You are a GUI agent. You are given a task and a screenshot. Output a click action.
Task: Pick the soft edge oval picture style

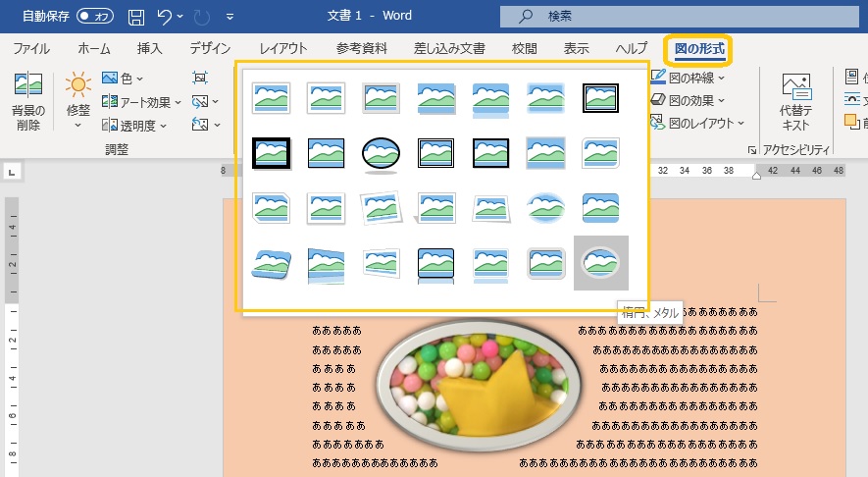[x=545, y=207]
